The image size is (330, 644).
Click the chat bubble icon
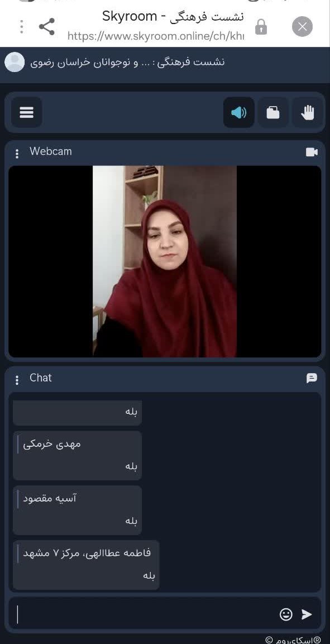pos(312,378)
